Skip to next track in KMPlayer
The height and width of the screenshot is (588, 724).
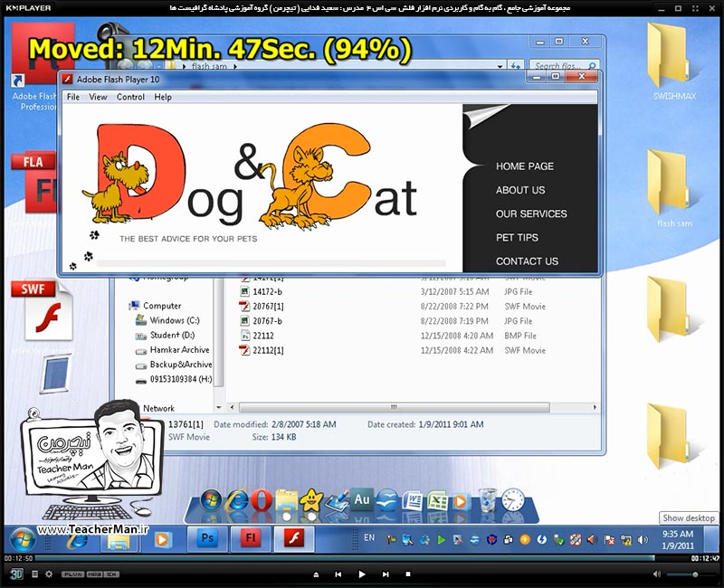coord(386,574)
